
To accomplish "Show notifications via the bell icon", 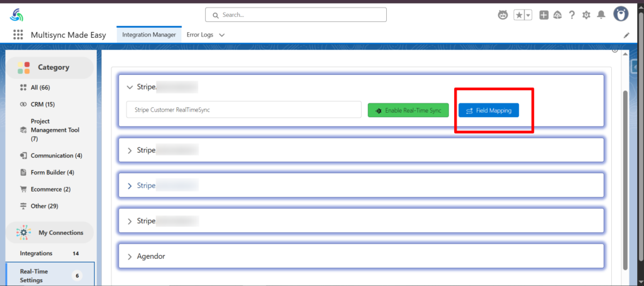I will [601, 15].
